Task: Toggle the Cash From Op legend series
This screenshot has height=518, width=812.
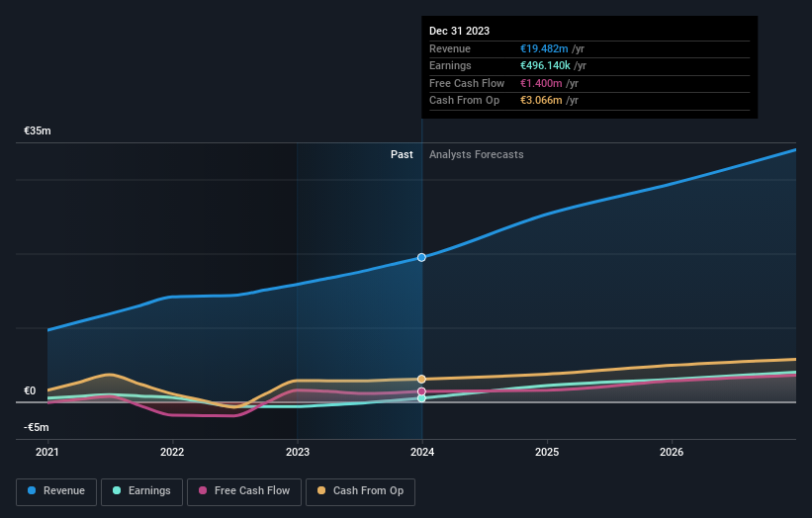Action: (360, 491)
